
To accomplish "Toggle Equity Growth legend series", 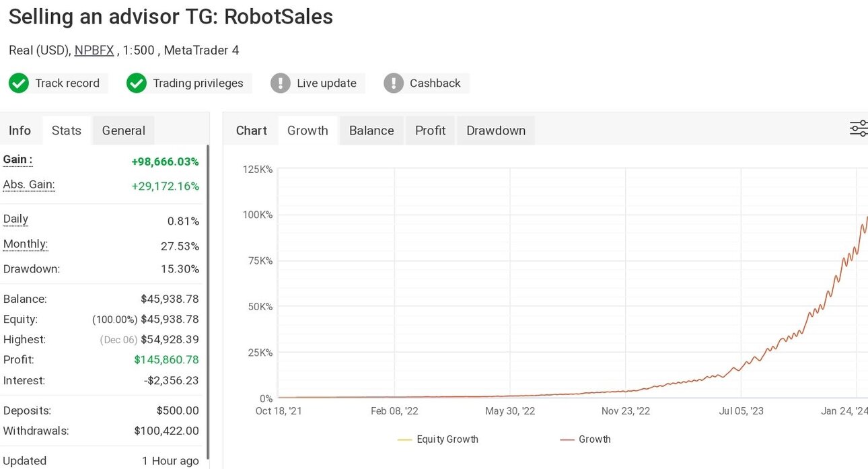I will point(438,439).
